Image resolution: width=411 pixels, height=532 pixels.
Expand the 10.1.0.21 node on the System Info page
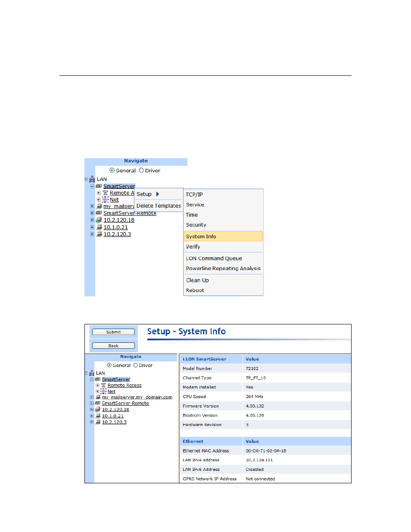(x=92, y=416)
